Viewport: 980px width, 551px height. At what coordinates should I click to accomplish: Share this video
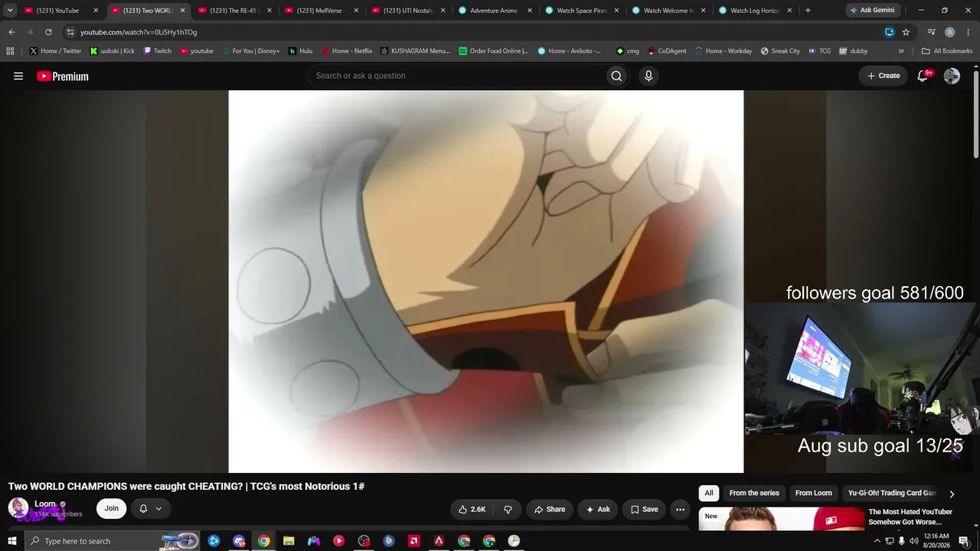[x=550, y=509]
